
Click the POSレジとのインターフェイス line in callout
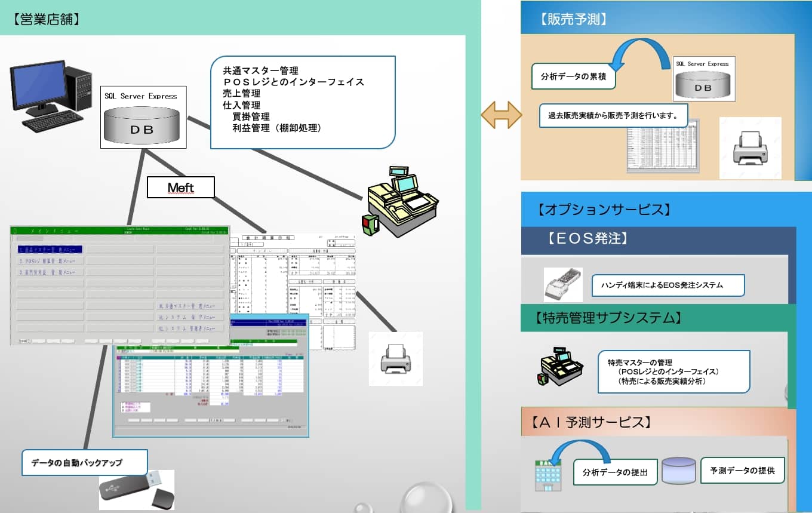click(294, 82)
